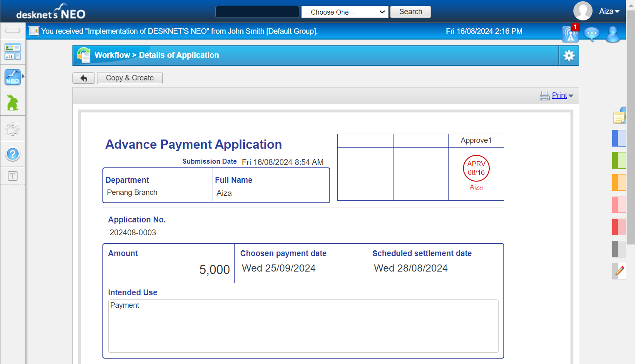
Task: Select the orange sticky note color
Action: pos(619,182)
